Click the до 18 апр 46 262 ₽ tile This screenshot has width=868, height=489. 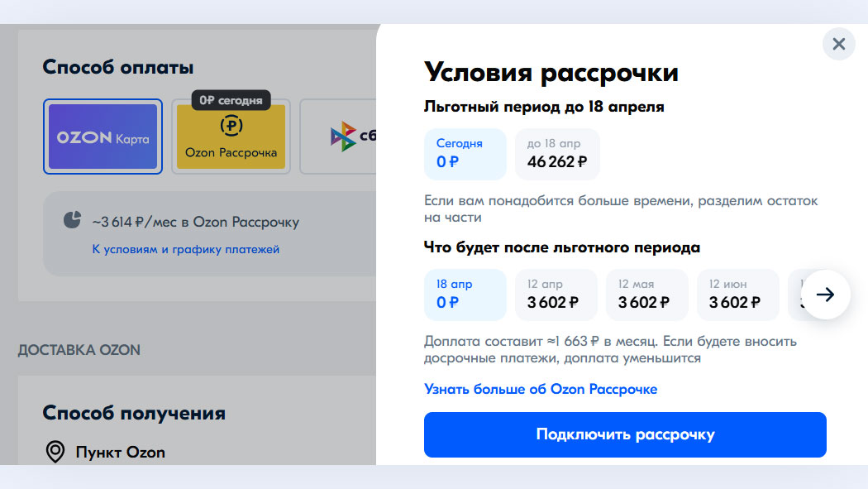click(x=557, y=153)
